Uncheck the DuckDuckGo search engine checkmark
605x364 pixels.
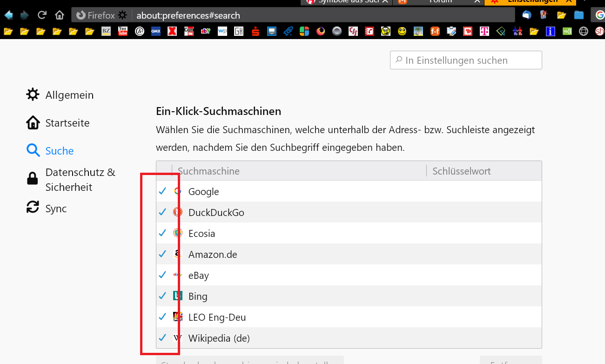pos(162,212)
